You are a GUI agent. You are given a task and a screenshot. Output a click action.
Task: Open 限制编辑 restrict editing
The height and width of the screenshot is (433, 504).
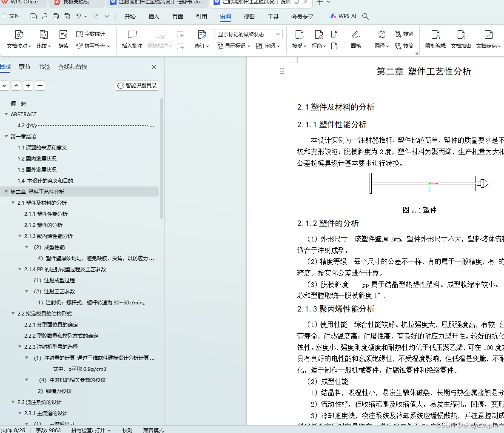[x=435, y=39]
